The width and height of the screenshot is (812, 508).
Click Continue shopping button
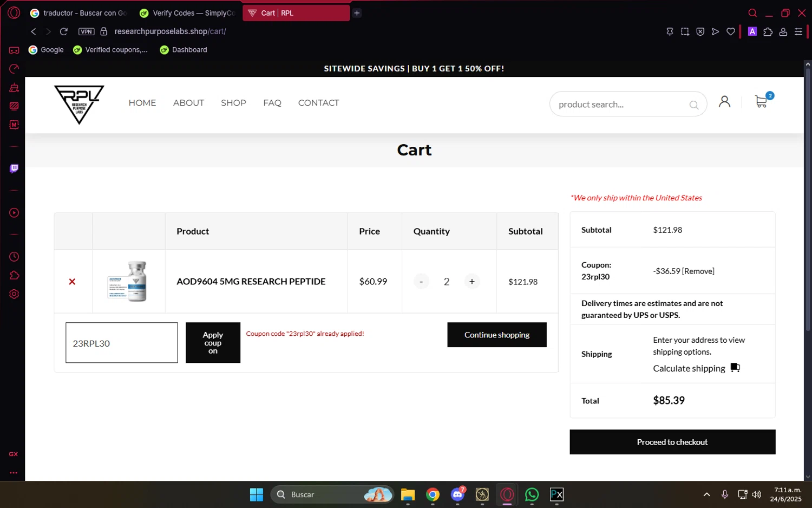(x=497, y=335)
